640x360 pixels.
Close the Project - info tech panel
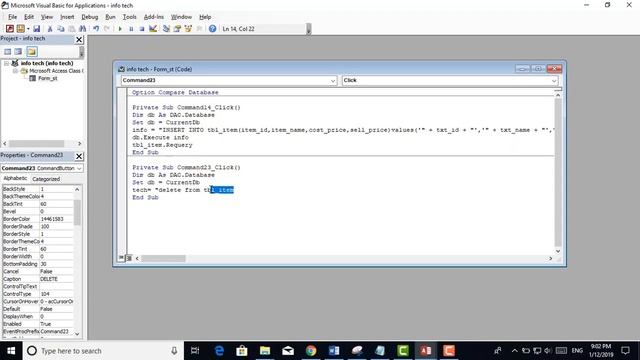79,39
